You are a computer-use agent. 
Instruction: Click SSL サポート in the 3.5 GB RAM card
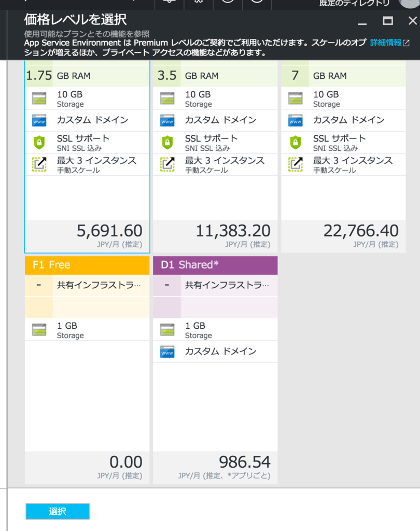[211, 138]
